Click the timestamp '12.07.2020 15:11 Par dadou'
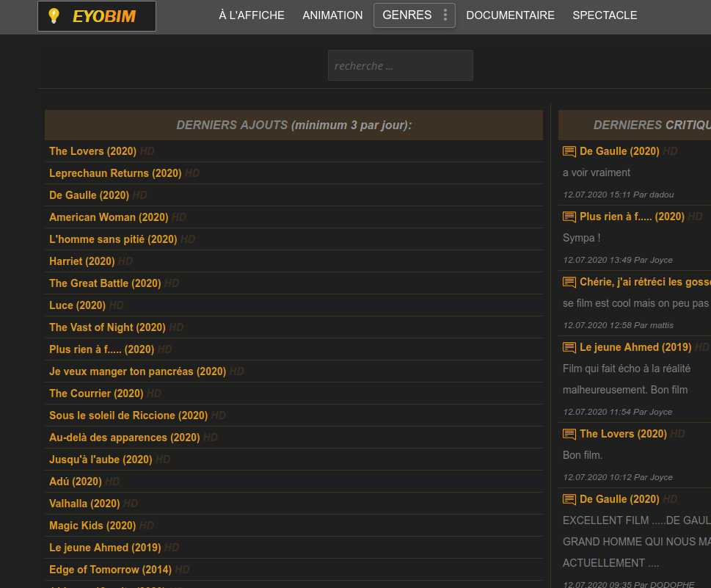The width and height of the screenshot is (711, 588). point(618,195)
